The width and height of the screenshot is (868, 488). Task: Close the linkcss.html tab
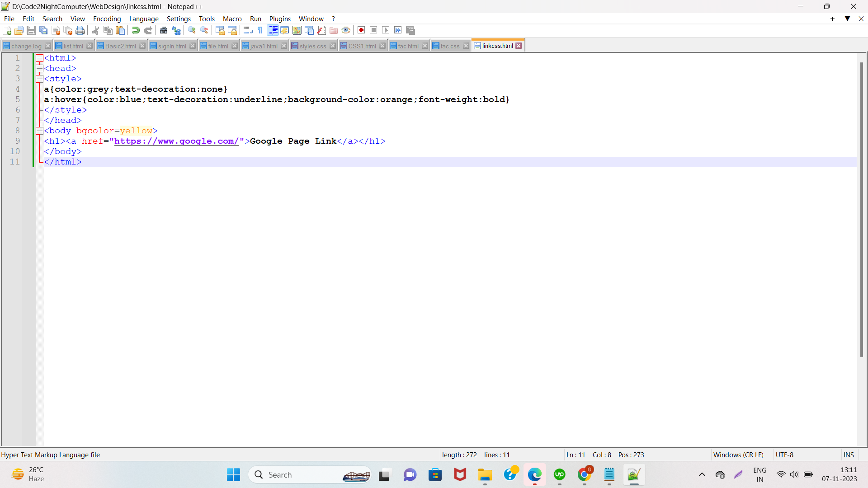click(519, 46)
